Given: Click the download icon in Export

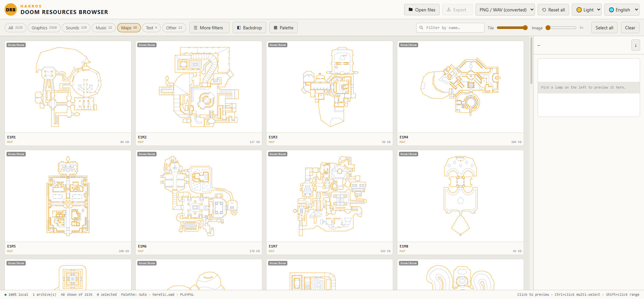Looking at the screenshot, I should pos(449,10).
